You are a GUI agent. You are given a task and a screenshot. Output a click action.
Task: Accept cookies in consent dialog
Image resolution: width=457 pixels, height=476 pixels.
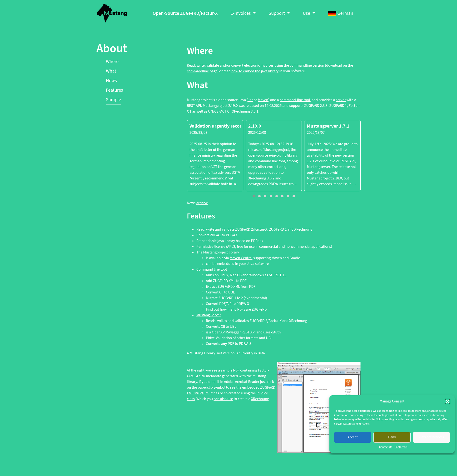tap(352, 437)
